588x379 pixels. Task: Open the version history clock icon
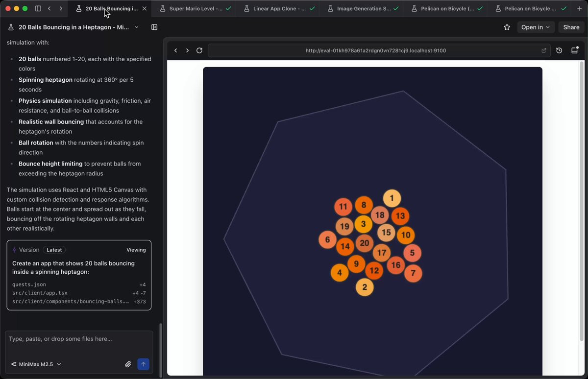click(559, 50)
